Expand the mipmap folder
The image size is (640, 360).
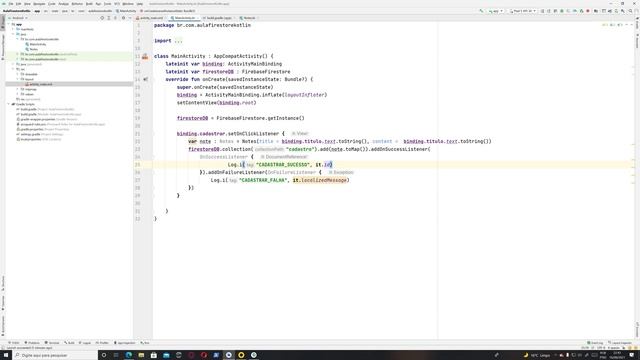click(18, 89)
